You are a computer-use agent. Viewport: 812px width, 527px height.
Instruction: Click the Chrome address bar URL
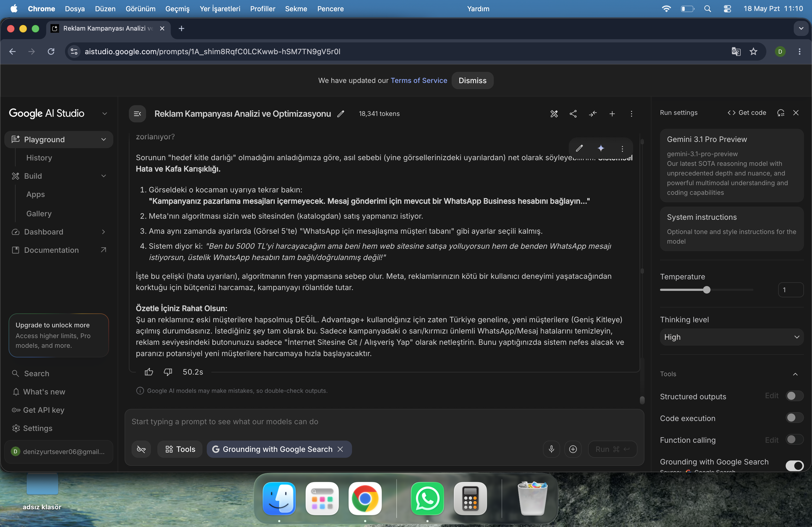pyautogui.click(x=212, y=52)
